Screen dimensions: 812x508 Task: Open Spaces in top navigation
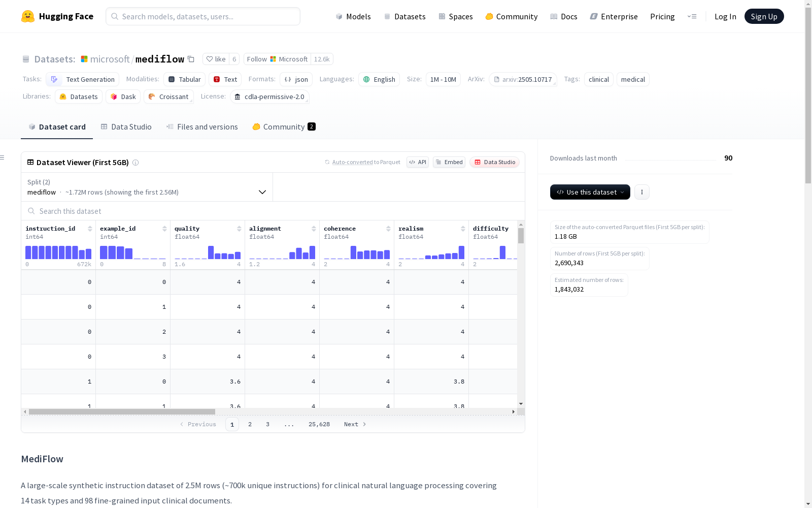tap(456, 16)
